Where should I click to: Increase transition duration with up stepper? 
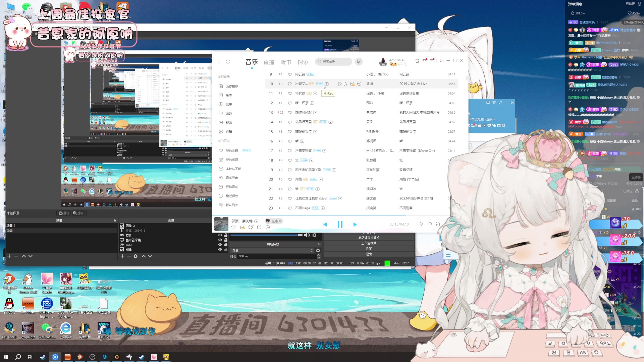(x=318, y=255)
